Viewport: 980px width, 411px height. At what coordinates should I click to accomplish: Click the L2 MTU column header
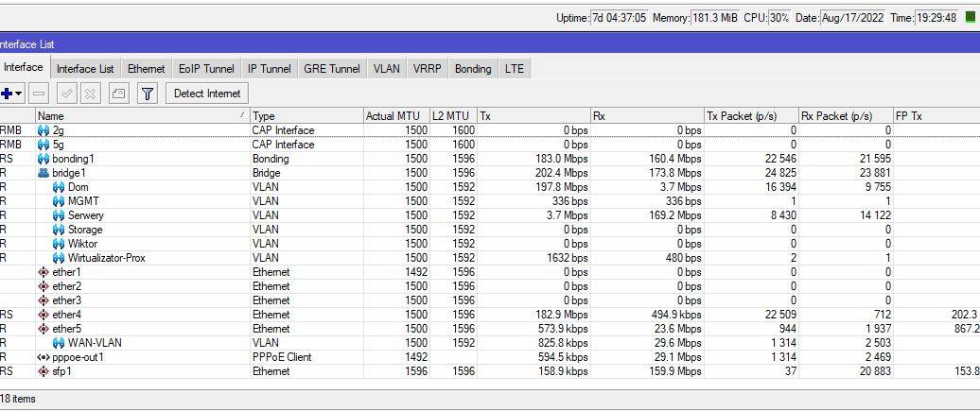454,116
